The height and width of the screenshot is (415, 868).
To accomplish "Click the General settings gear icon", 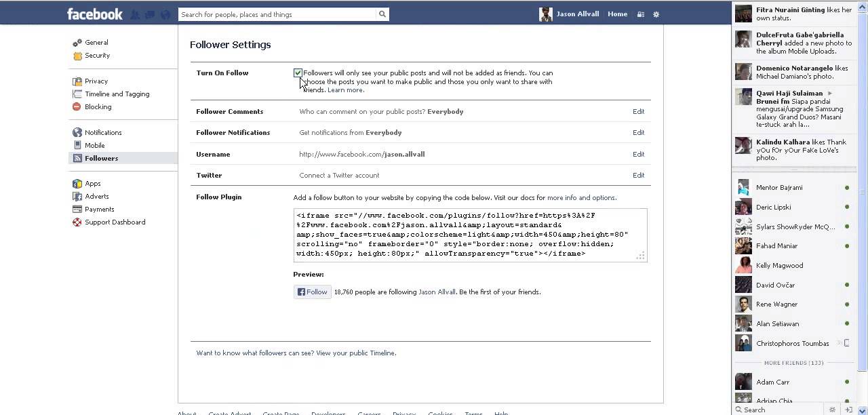I will point(78,43).
